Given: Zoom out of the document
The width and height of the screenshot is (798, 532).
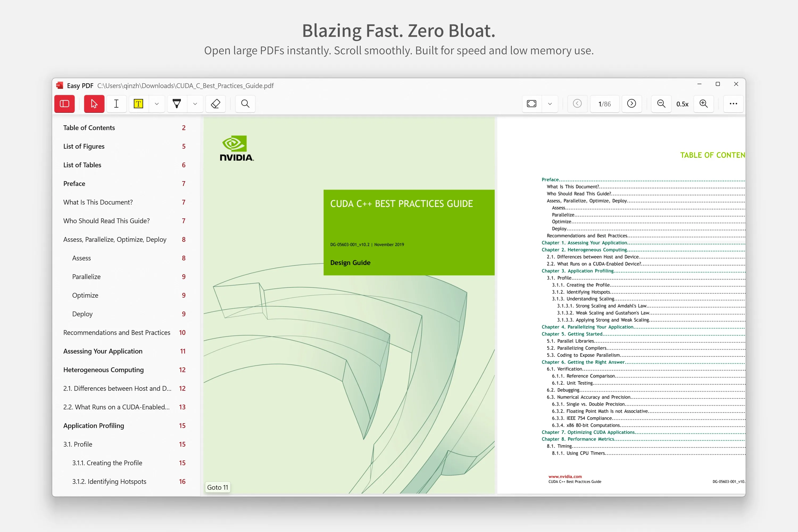Looking at the screenshot, I should [661, 104].
